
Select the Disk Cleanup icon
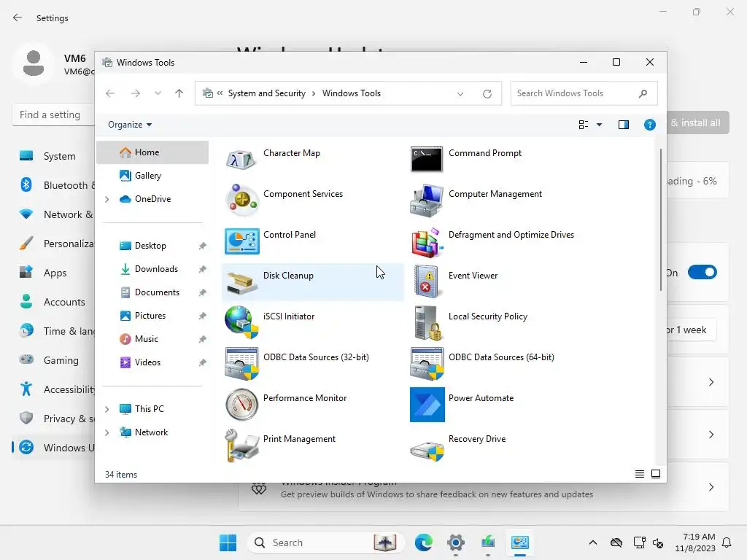click(242, 282)
